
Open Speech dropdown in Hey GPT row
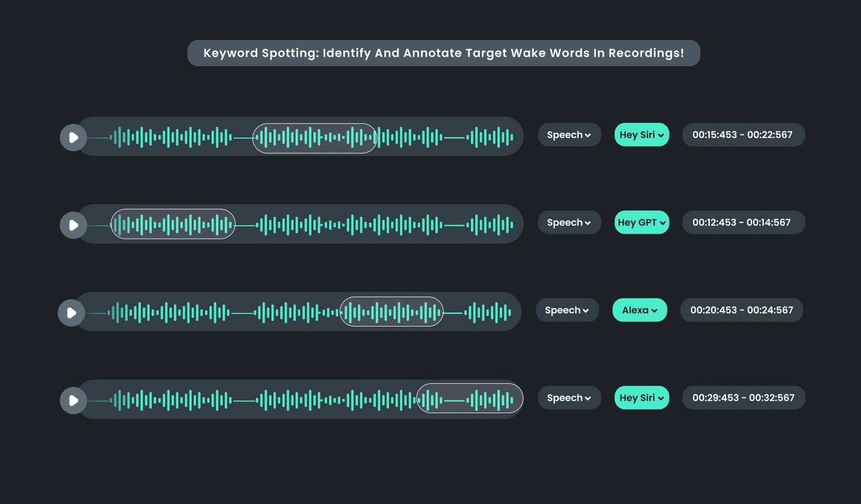click(569, 223)
